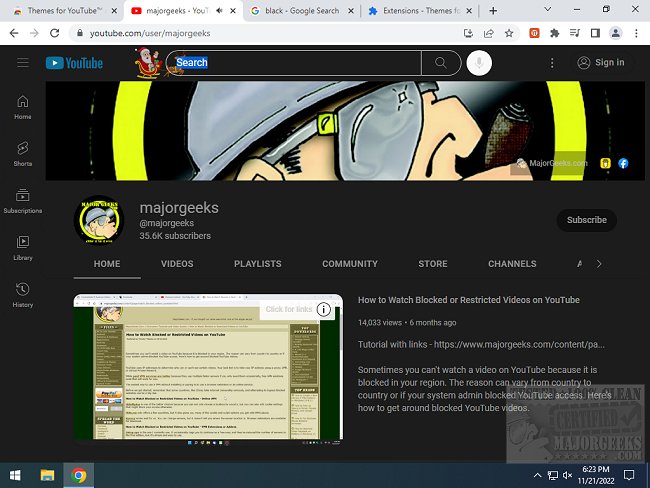Open the Windows Start menu
This screenshot has width=650, height=488.
15,475
